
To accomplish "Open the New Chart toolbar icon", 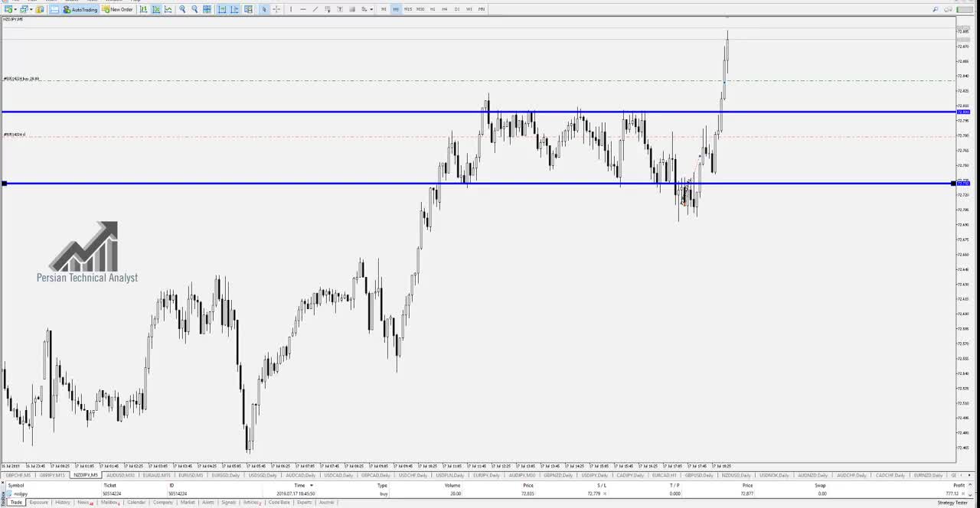I will pyautogui.click(x=8, y=9).
